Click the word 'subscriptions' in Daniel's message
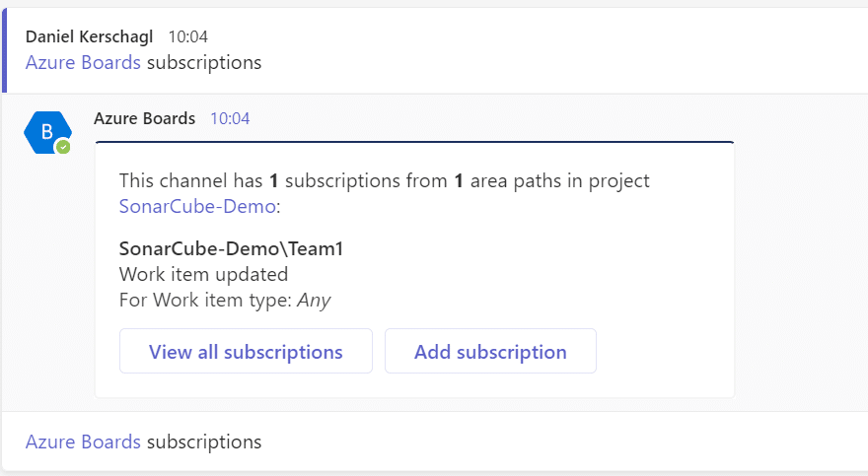 click(x=204, y=62)
